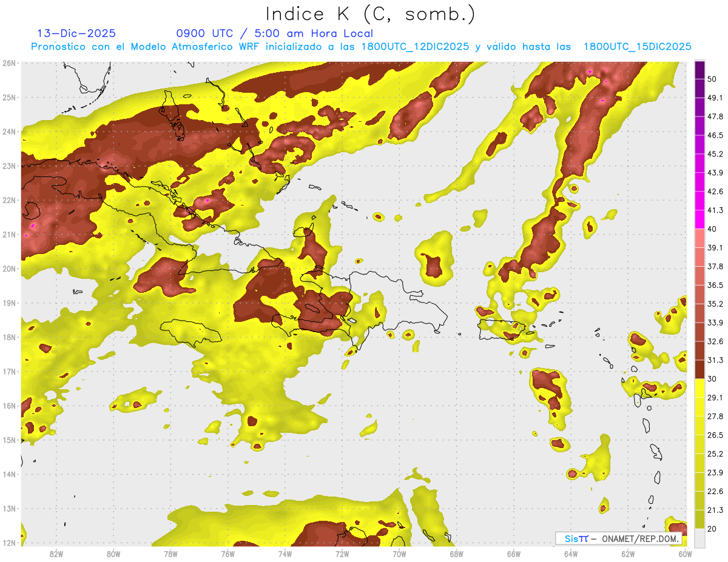728x562 pixels.
Task: Click the "46.5" color scale value
Action: pyautogui.click(x=715, y=135)
